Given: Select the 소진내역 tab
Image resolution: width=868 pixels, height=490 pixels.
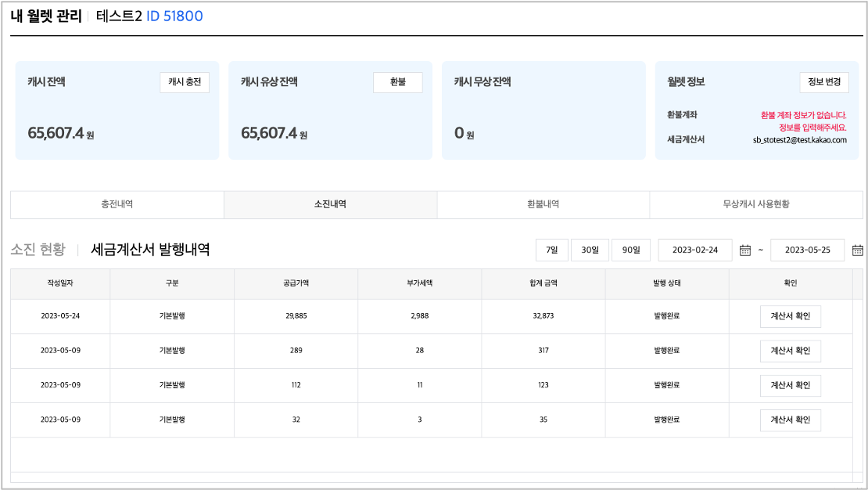Looking at the screenshot, I should [x=330, y=204].
